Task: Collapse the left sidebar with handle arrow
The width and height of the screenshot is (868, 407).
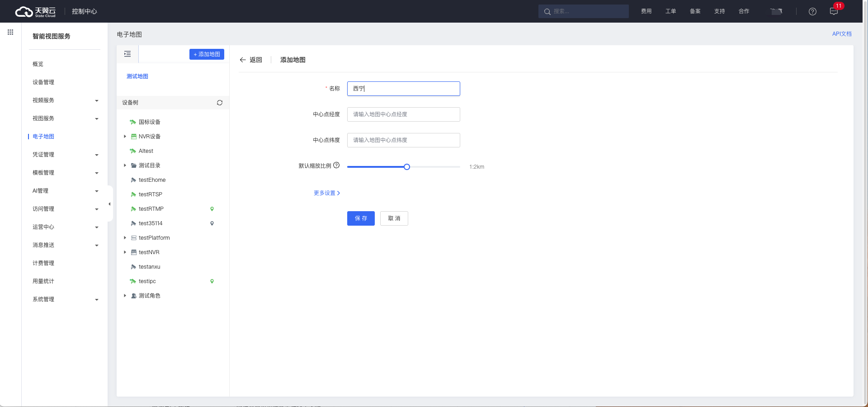Action: click(109, 204)
